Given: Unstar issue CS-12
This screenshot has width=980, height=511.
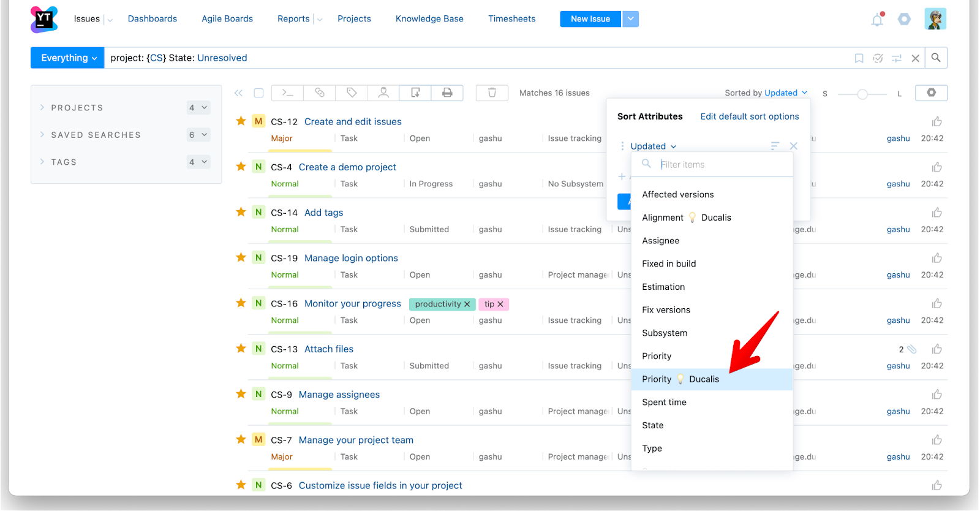Looking at the screenshot, I should coord(241,121).
